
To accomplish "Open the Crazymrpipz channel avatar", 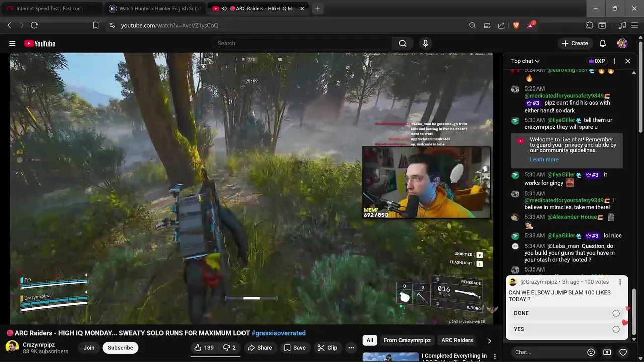I will point(12,347).
